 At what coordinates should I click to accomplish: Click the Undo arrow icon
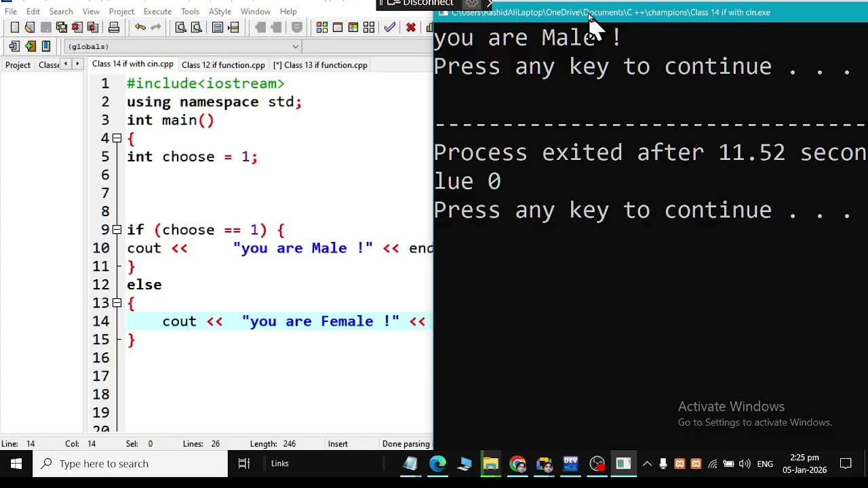coord(140,27)
